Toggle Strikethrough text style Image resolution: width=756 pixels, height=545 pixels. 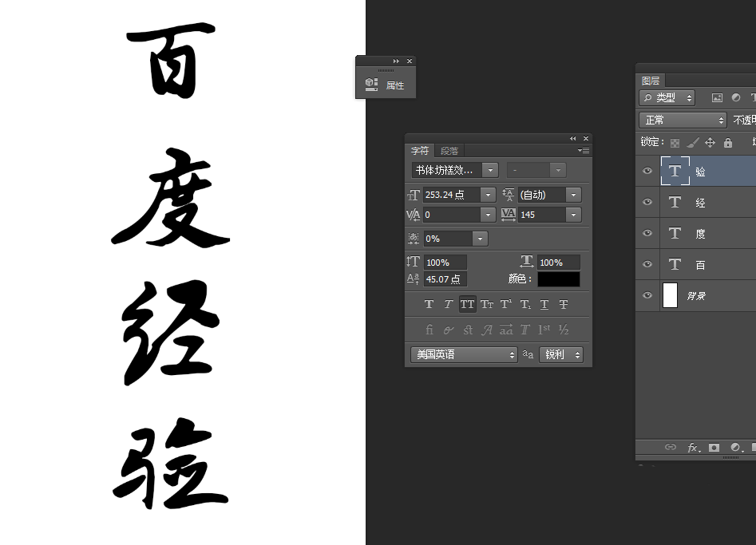[563, 304]
